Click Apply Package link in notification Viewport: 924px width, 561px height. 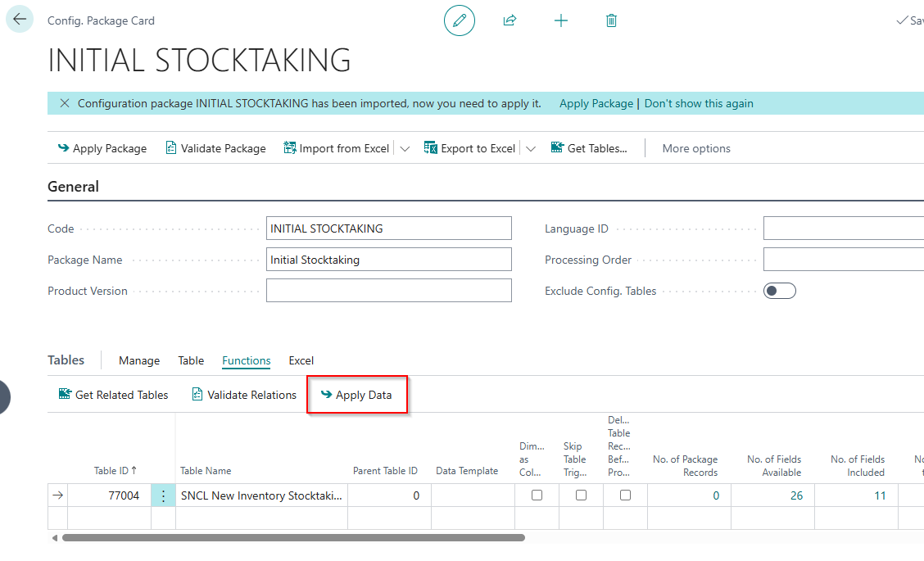(x=596, y=103)
